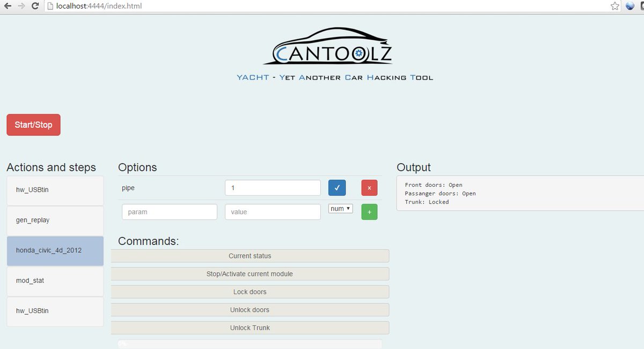Screen dimensions: 644x349
Task: Open the num type dropdown
Action: click(x=340, y=208)
